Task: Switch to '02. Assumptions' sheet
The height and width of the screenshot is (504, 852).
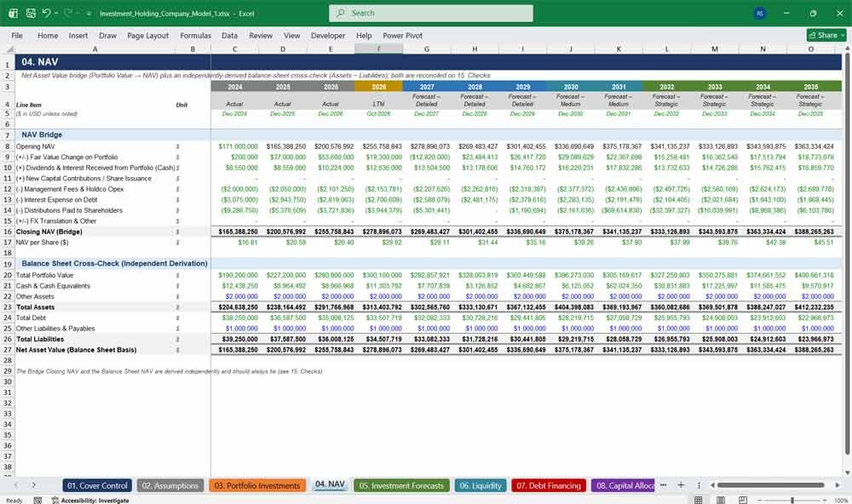Action: [x=170, y=485]
